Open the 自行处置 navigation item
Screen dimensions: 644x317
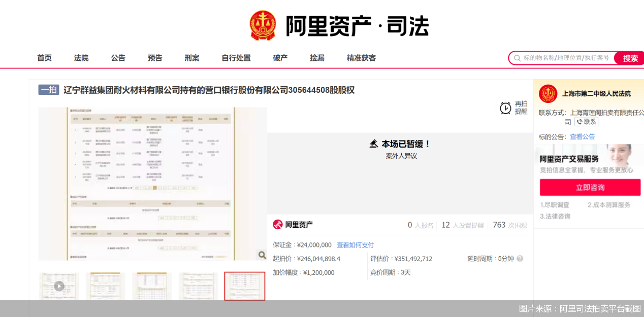[236, 58]
